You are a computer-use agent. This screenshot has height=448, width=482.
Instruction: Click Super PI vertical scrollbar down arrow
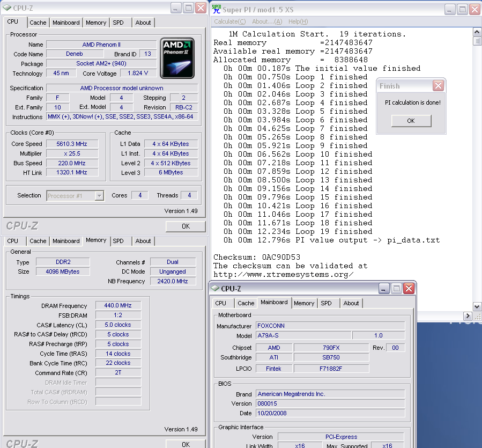(477, 306)
